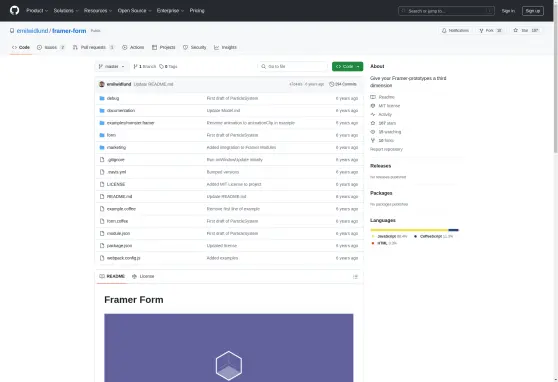Star this repository

point(526,31)
